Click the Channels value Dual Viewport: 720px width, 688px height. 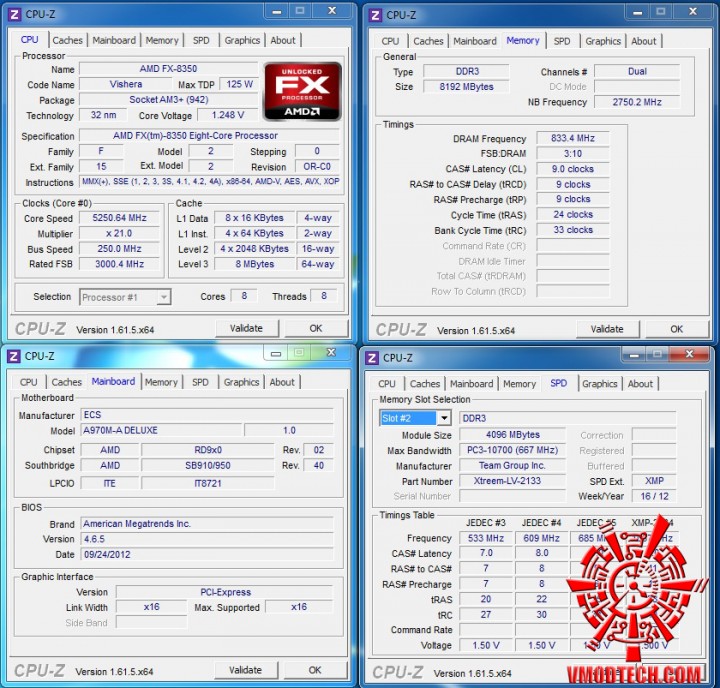pos(637,72)
